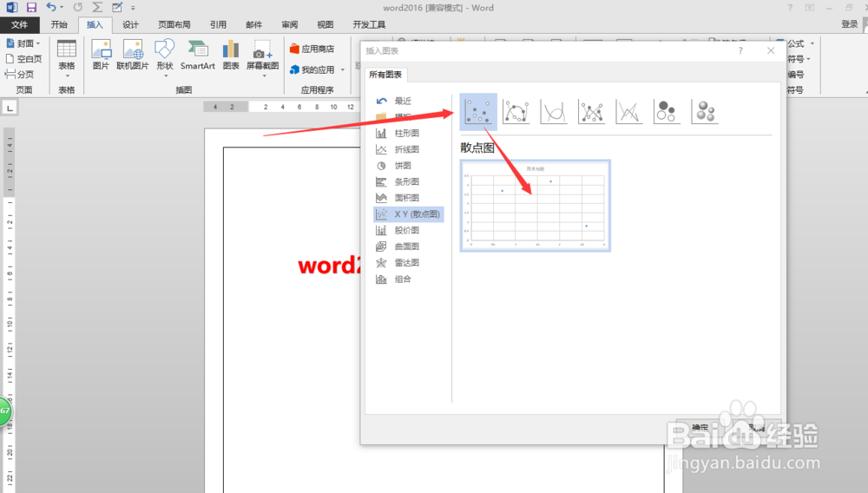Choose 面积图 chart category
The image size is (868, 493).
409,198
